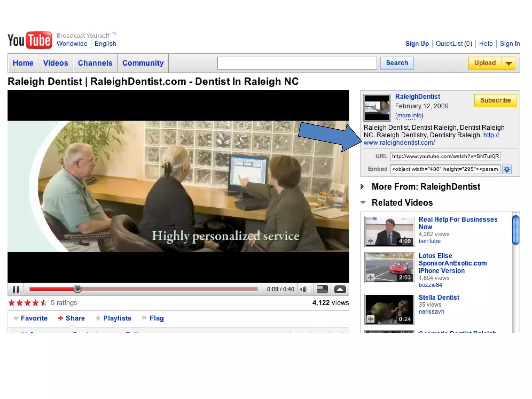Add Real Help For Businesses to QuickList
Viewport: 532px width, 399px height.
pyautogui.click(x=370, y=241)
